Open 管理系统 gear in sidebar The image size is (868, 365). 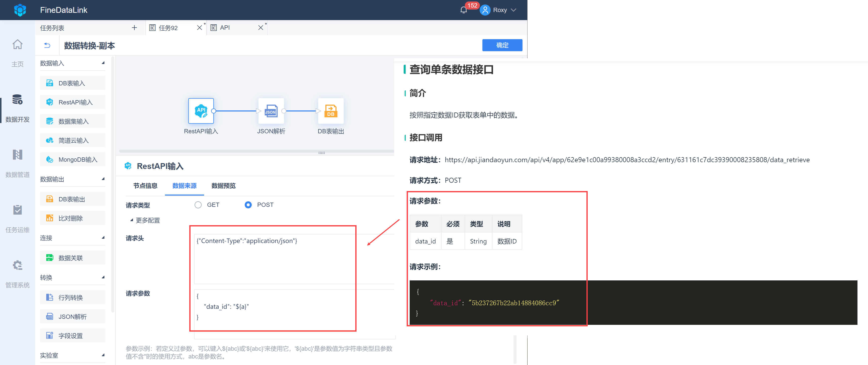[x=17, y=266]
